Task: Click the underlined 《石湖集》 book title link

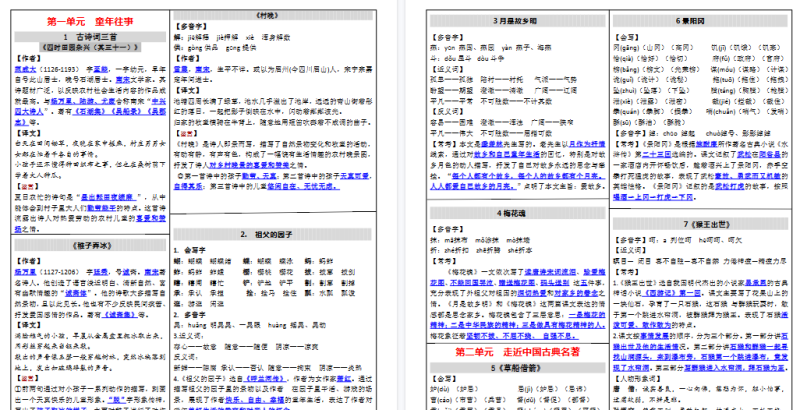Action: pyautogui.click(x=88, y=109)
